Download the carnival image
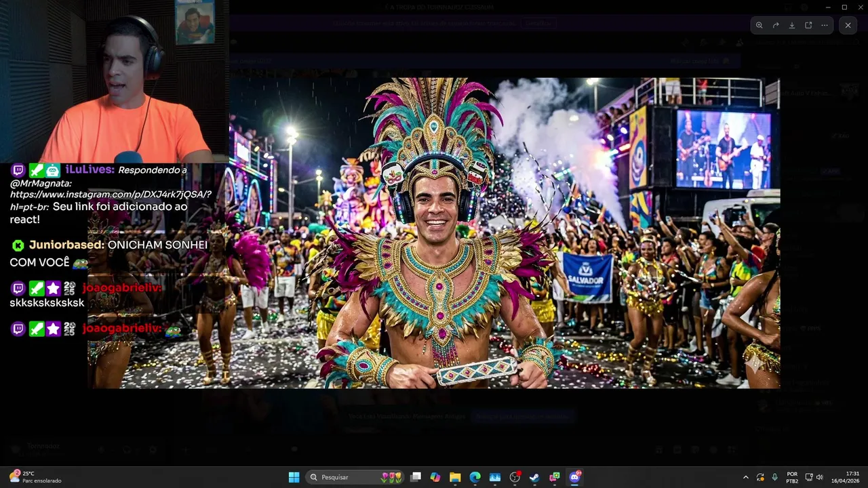 (792, 25)
